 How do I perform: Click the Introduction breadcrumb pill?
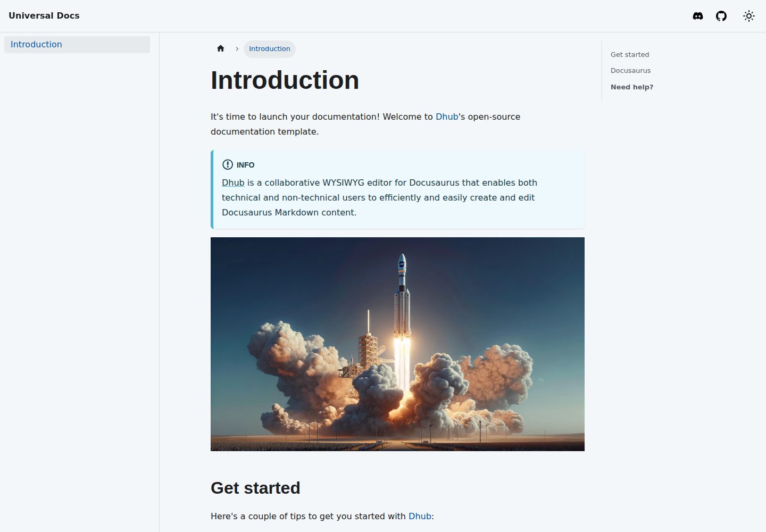[x=270, y=49]
